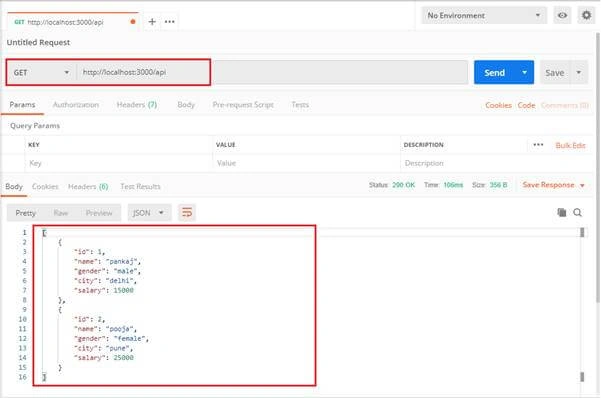The height and width of the screenshot is (398, 601).
Task: Search the response body with magnifier icon
Action: tap(578, 212)
